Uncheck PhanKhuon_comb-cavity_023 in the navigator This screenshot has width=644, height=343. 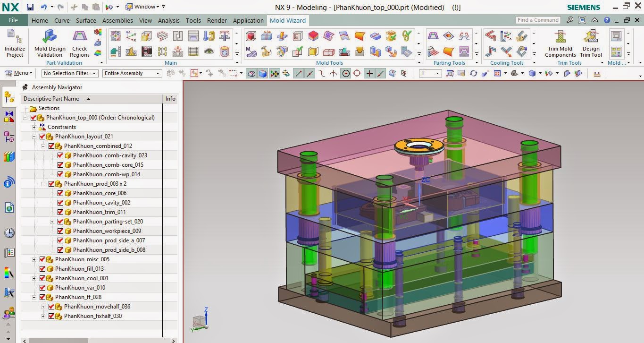coord(60,155)
